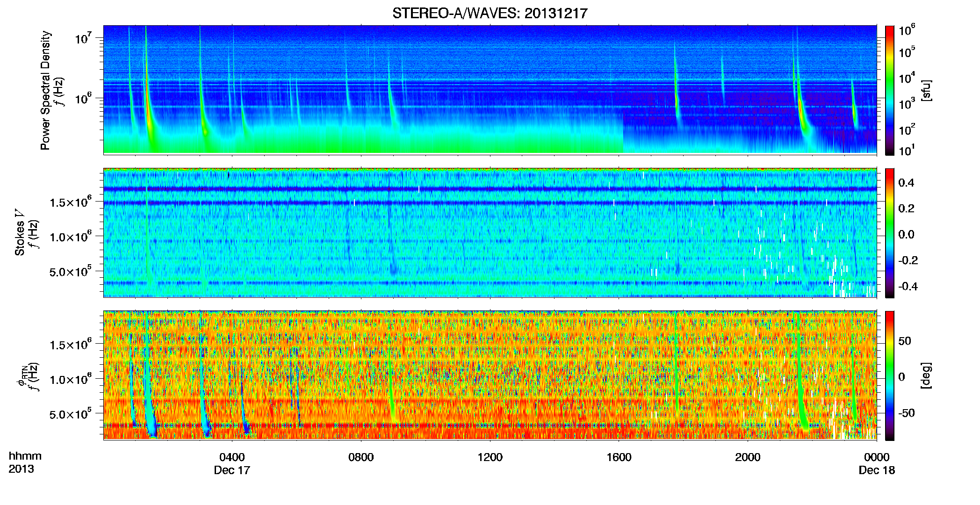
Task: Click the Stokes V colorbar
Action: pyautogui.click(x=890, y=233)
